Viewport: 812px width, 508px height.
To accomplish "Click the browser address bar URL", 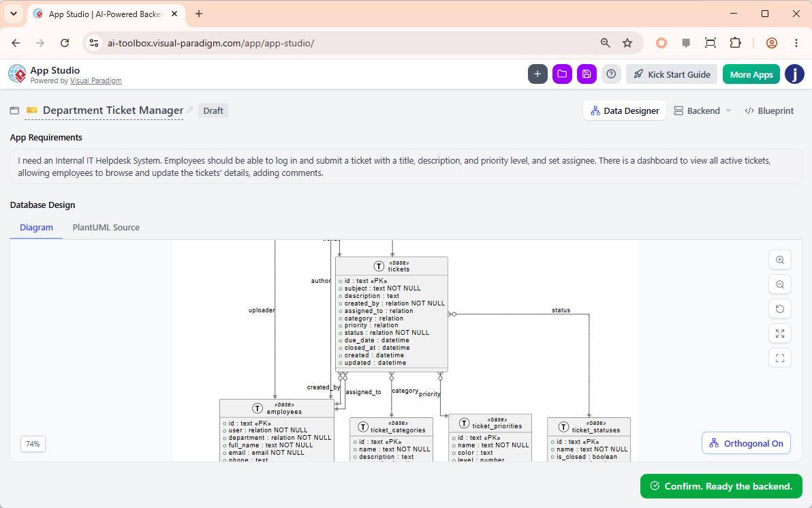I will pos(210,43).
